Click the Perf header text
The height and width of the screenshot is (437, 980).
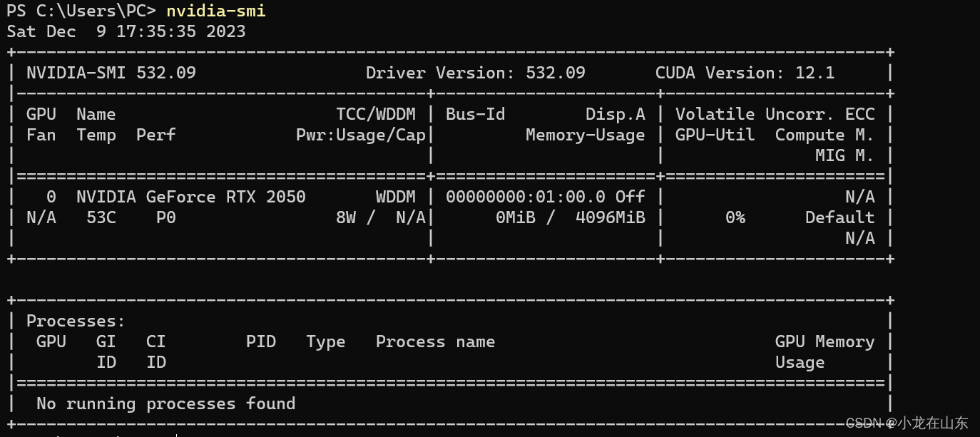pos(156,135)
